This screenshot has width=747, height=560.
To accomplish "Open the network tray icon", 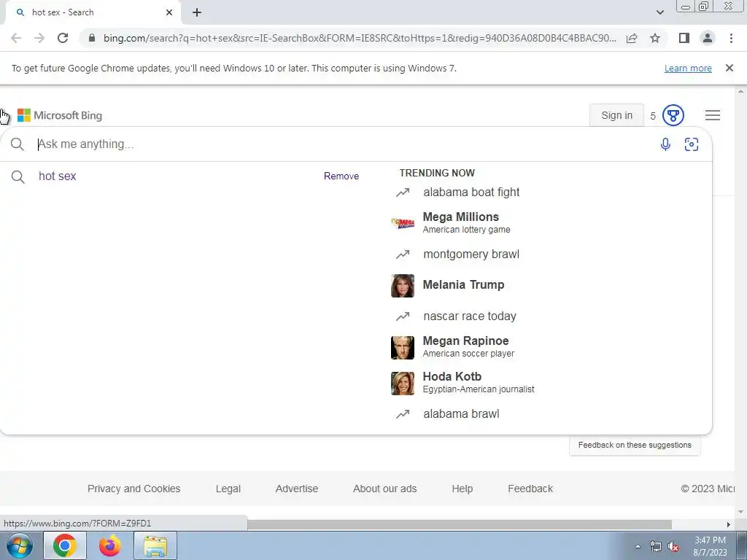I will [x=656, y=547].
